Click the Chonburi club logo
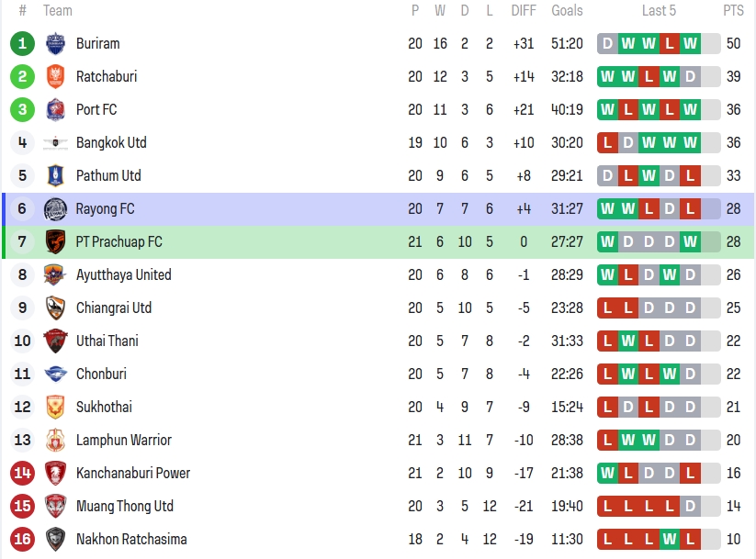Screen dimensions: 756x559 [56, 374]
